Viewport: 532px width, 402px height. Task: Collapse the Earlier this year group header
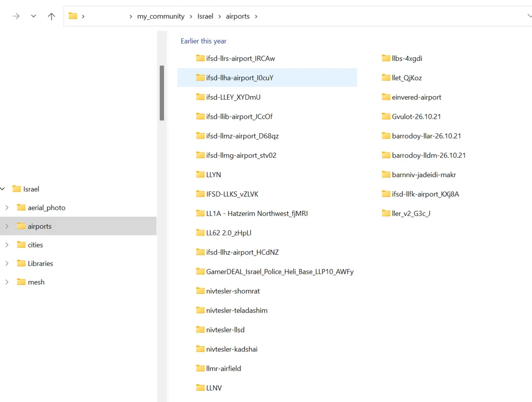click(x=203, y=41)
